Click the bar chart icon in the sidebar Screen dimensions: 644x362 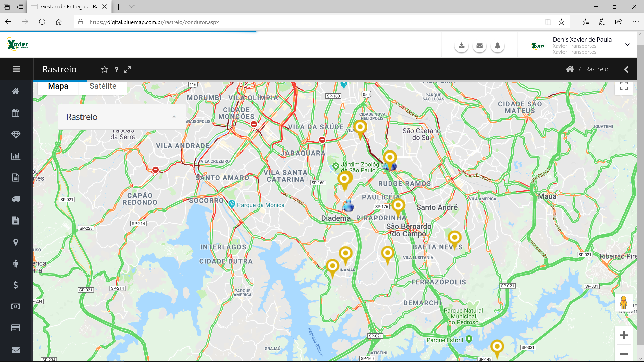pos(16,156)
